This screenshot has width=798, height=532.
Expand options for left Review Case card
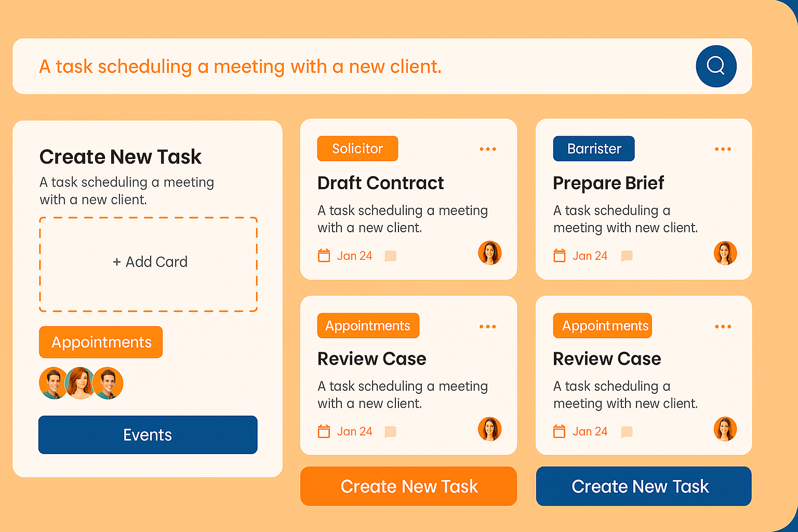click(x=487, y=327)
